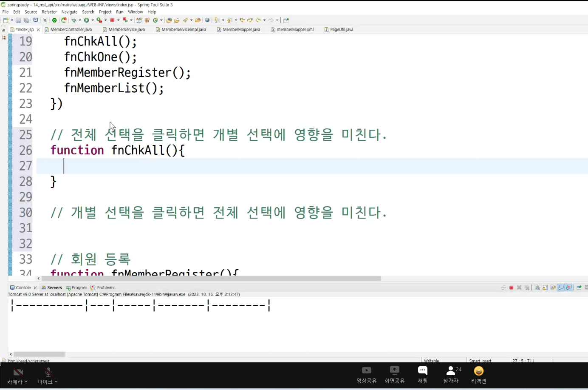The height and width of the screenshot is (390, 588).
Task: Click the Back navigation arrow
Action: (258, 20)
